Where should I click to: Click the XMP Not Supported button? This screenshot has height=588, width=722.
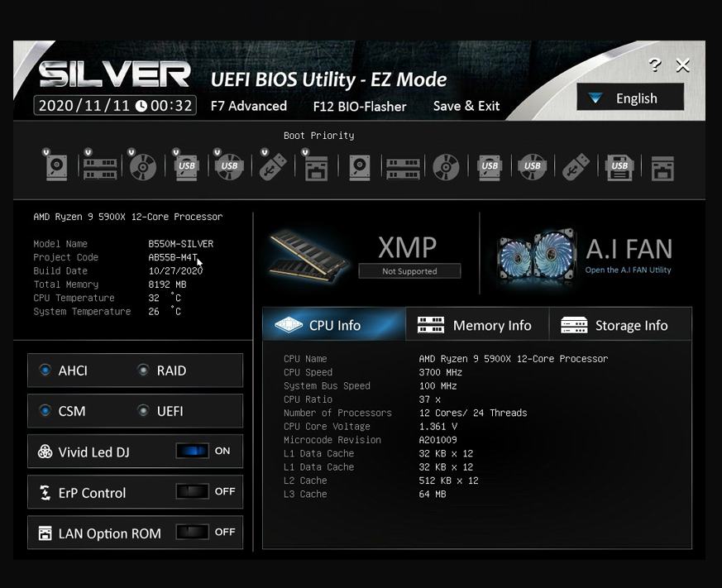click(x=409, y=271)
